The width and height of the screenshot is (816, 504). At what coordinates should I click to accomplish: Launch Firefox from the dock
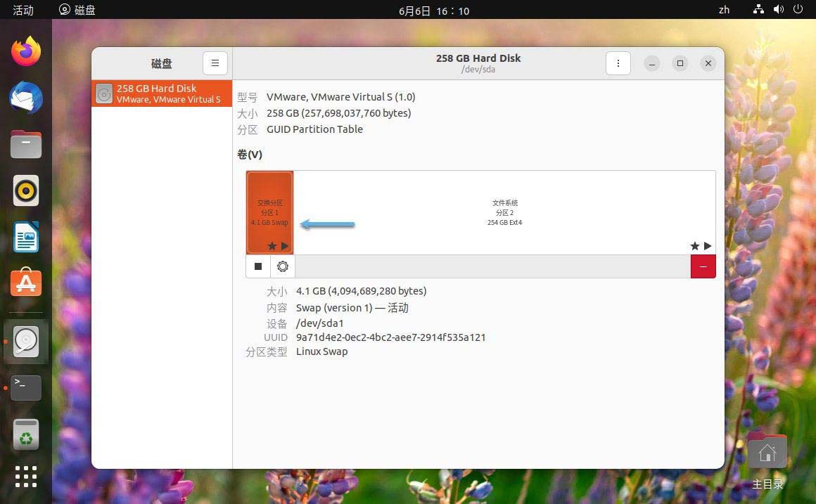tap(25, 51)
